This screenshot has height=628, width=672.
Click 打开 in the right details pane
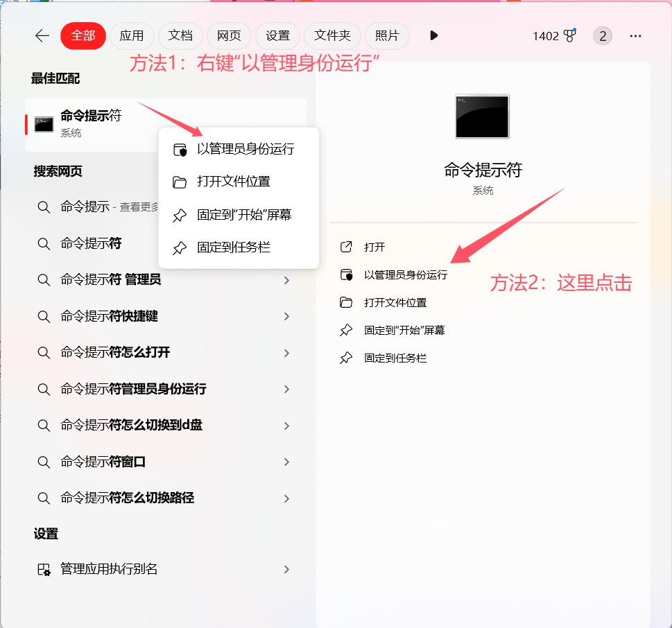coord(374,247)
